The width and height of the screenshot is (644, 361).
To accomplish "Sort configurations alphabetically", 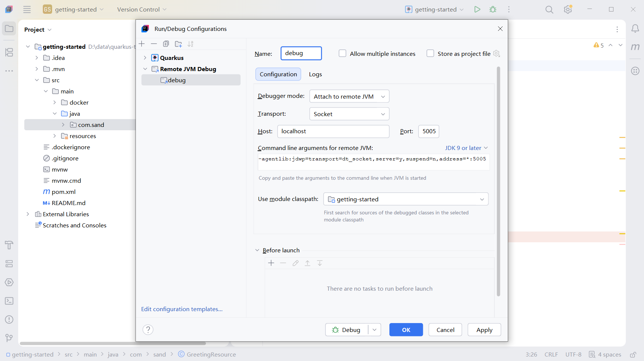I will coord(191,44).
